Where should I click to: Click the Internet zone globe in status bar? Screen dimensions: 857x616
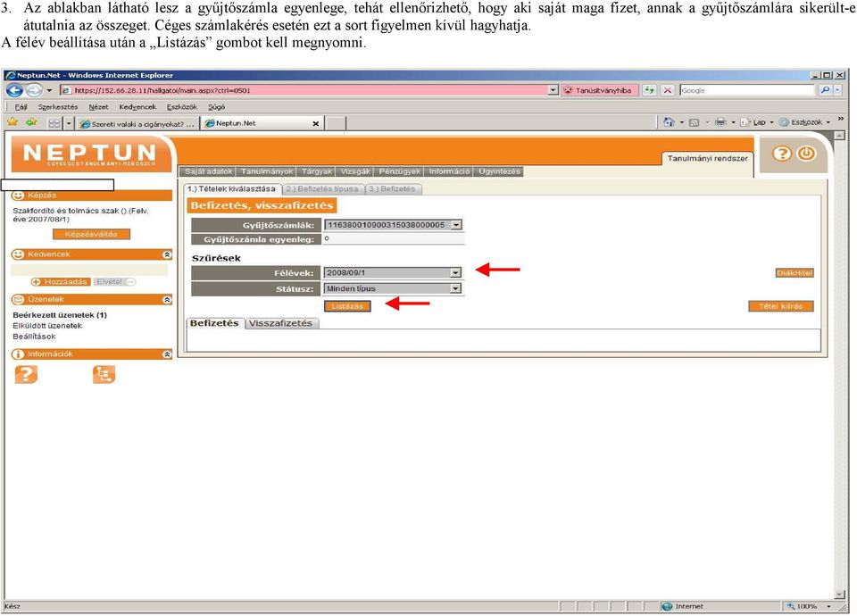[x=667, y=606]
